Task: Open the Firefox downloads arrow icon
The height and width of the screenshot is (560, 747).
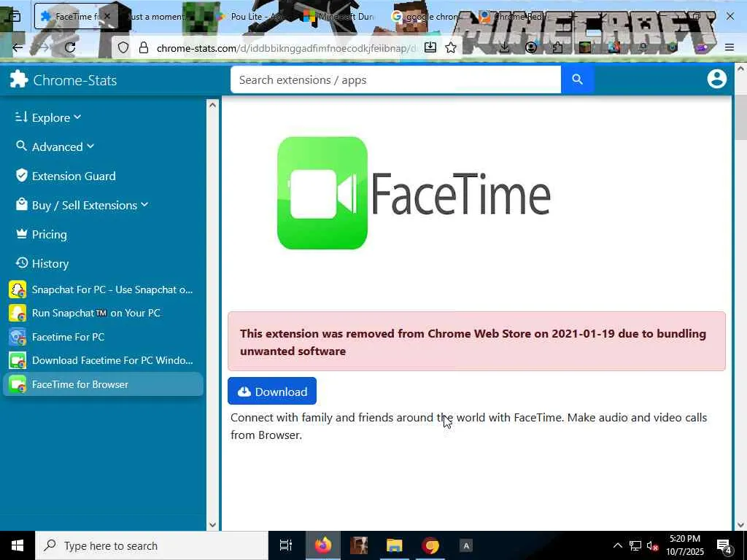Action: pos(504,47)
